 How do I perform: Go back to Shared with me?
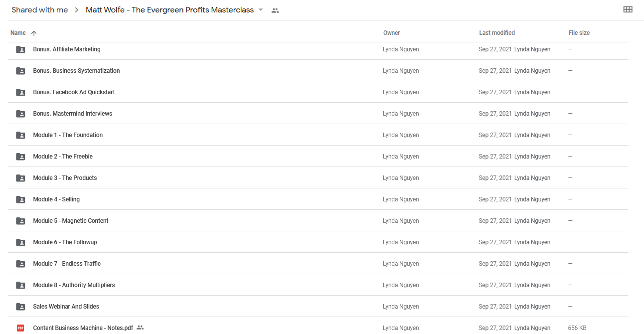pyautogui.click(x=40, y=10)
